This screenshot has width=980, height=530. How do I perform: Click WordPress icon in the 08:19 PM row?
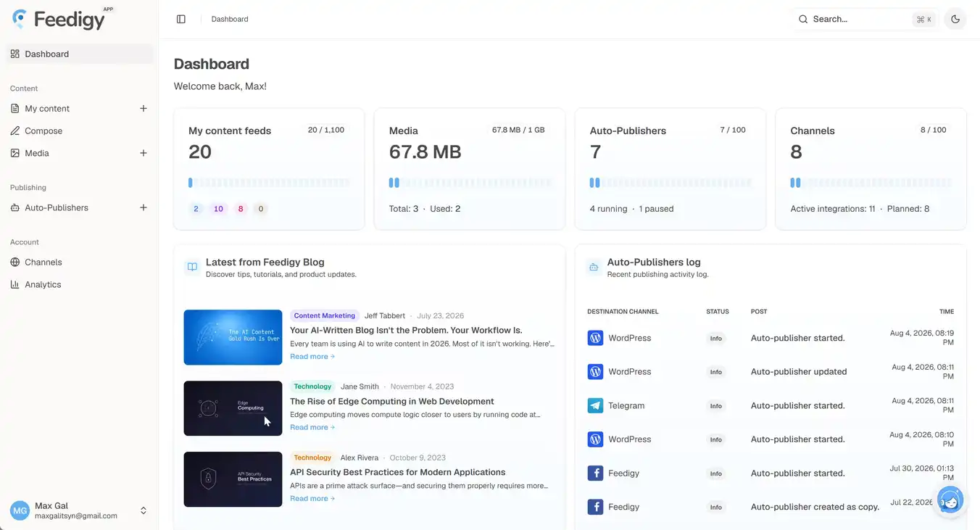pos(595,338)
